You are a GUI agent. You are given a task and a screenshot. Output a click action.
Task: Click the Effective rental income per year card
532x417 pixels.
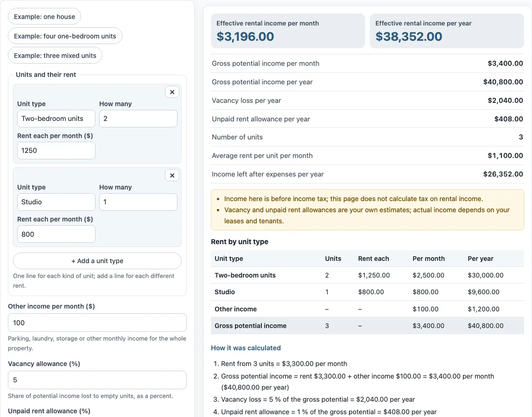tap(447, 31)
